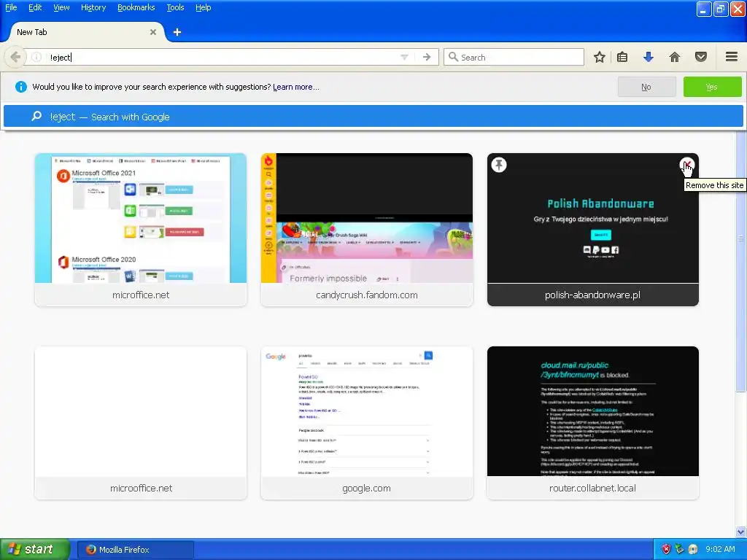Remove the polish-abandonware.pl site tile
Image resolution: width=747 pixels, height=560 pixels.
pyautogui.click(x=686, y=165)
